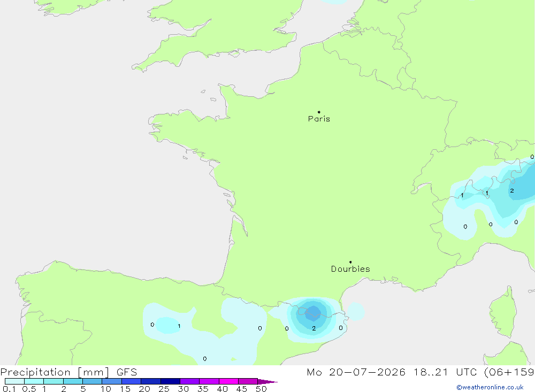The width and height of the screenshot is (535, 392).
Task: Open the weatheronline.co.uk copyright link
Action: coord(490,387)
